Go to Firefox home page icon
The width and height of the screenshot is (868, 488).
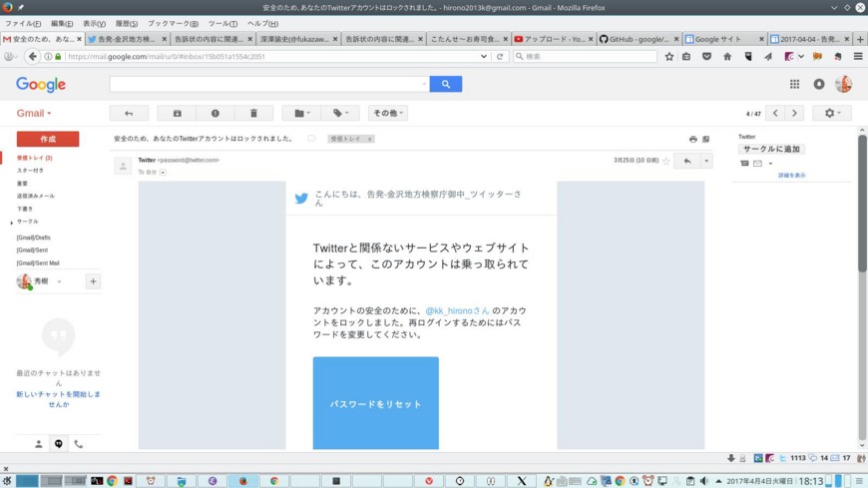click(727, 57)
